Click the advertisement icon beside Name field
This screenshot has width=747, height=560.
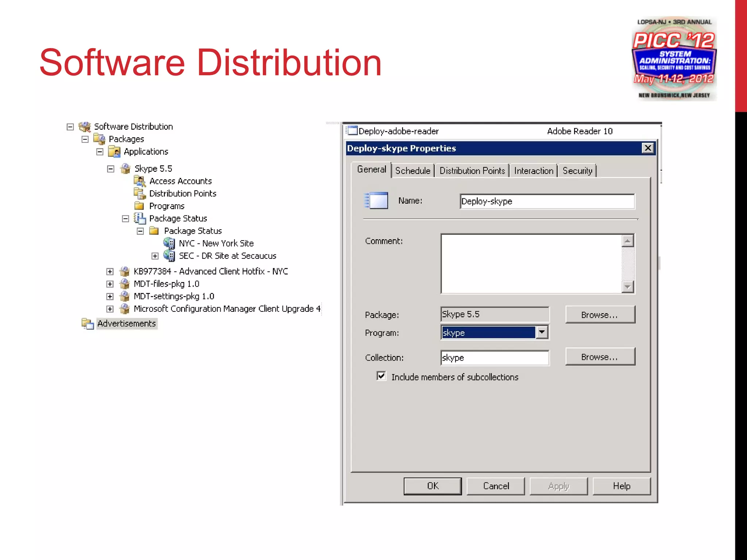point(376,201)
